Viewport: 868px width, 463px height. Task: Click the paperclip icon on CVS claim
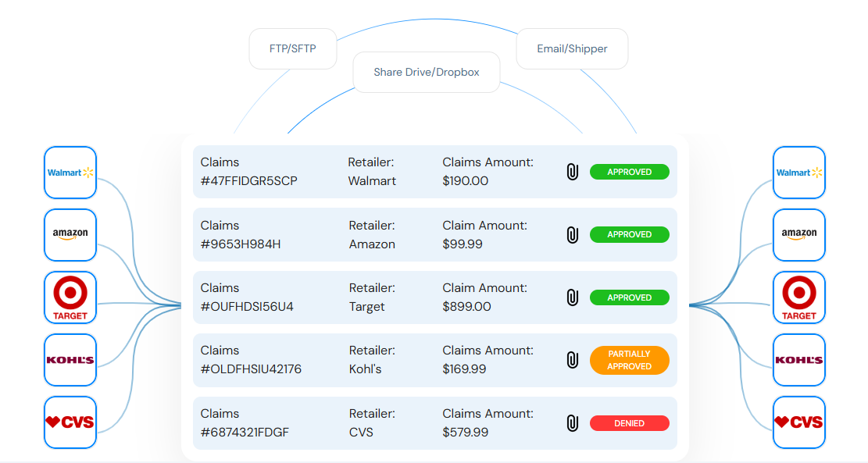click(x=572, y=423)
